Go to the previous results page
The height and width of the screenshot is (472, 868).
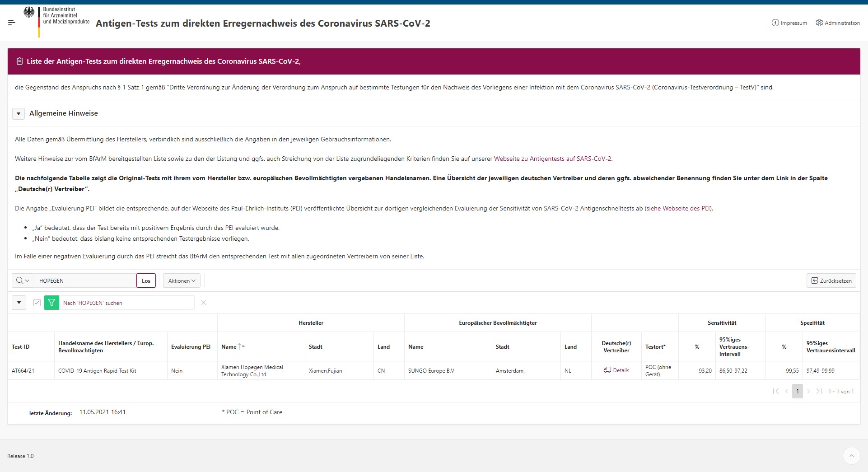coord(786,391)
